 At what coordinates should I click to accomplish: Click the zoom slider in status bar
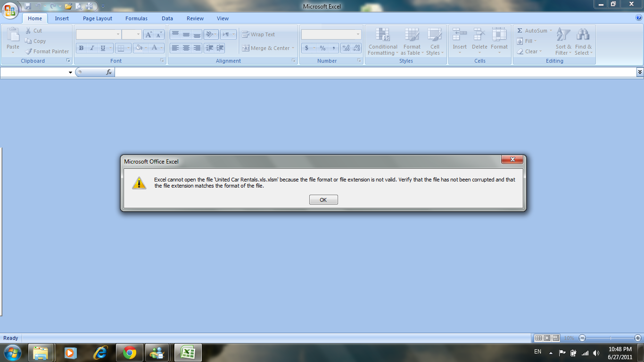click(610, 338)
